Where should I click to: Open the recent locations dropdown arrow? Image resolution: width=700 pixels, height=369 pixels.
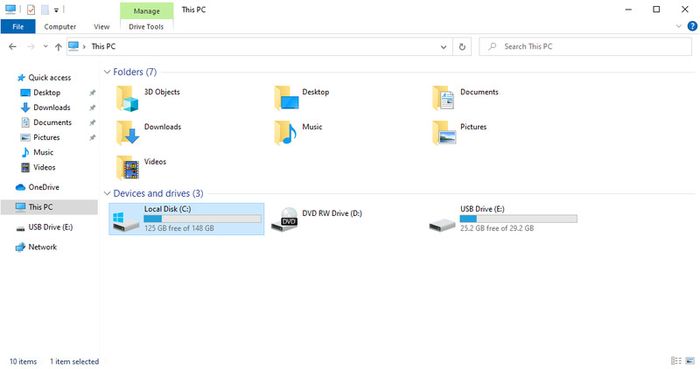(45, 46)
